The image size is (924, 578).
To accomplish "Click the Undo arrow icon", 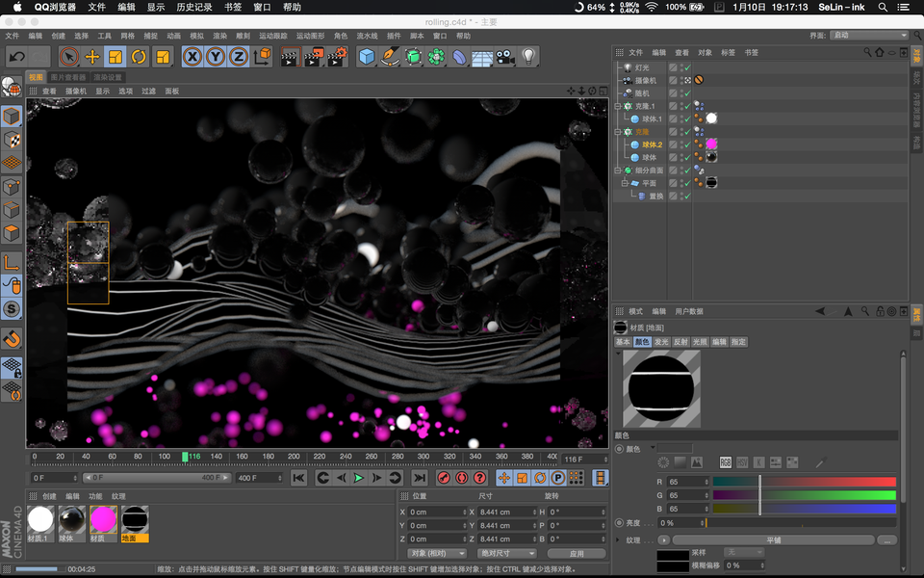I will (x=16, y=57).
